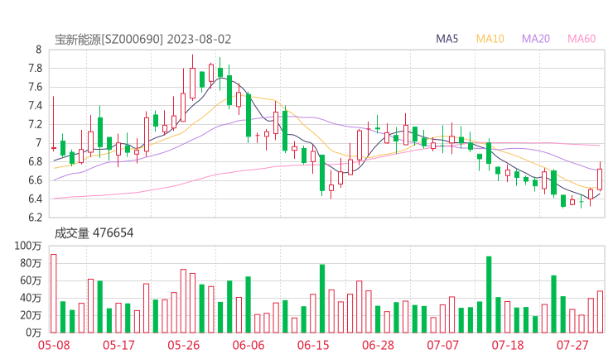Viewport: 613px width, 364px height.
Task: Click the MA60 legend label
Action: click(x=582, y=39)
